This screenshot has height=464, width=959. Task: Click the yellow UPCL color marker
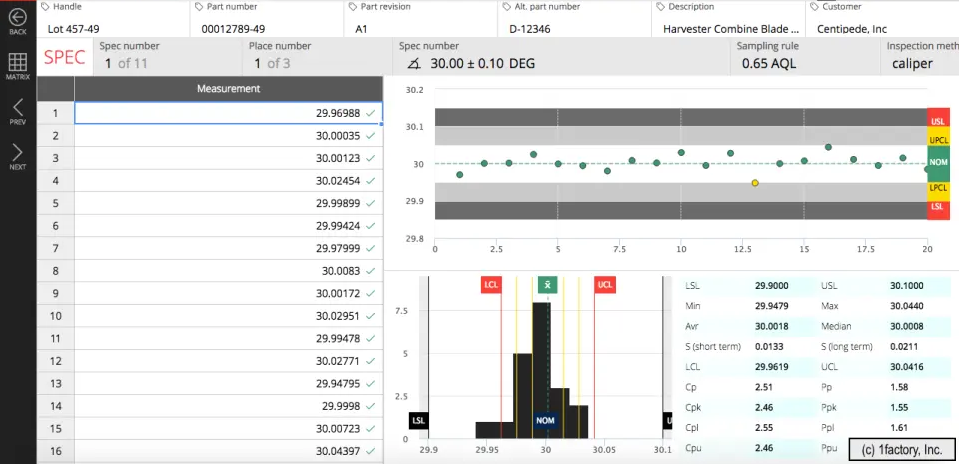click(x=938, y=140)
